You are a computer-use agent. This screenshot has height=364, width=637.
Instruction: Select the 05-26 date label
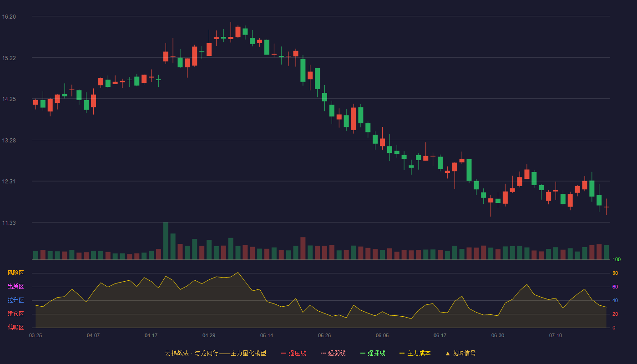(x=324, y=335)
